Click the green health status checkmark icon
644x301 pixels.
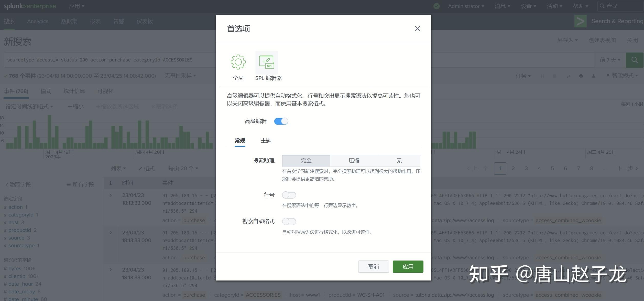436,6
